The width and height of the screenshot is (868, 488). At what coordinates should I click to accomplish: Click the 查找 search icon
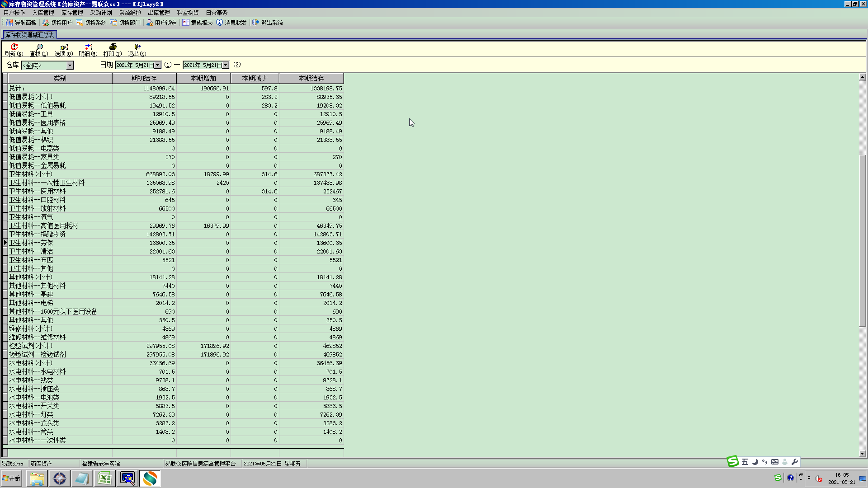(x=39, y=49)
